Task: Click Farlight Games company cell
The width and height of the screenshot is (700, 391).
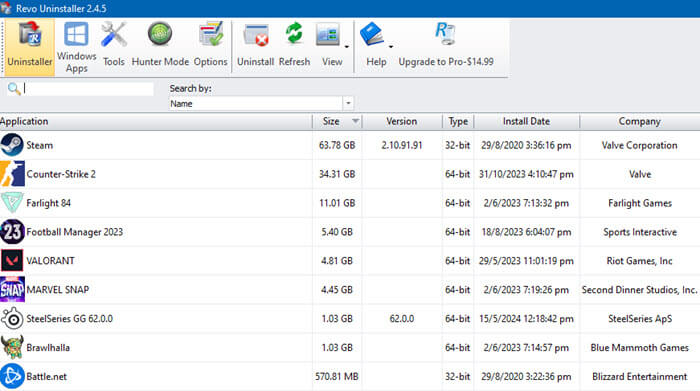Action: [x=640, y=203]
